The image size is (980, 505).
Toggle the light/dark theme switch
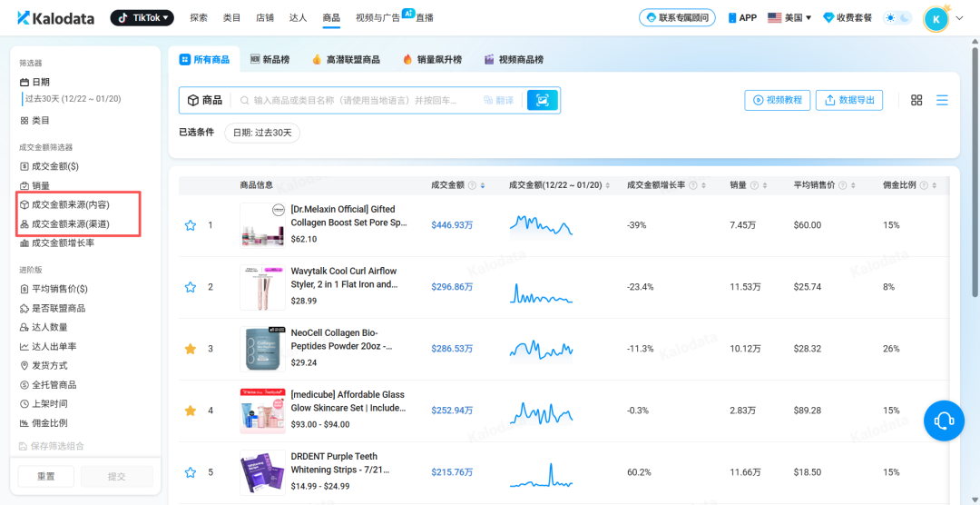[x=899, y=18]
